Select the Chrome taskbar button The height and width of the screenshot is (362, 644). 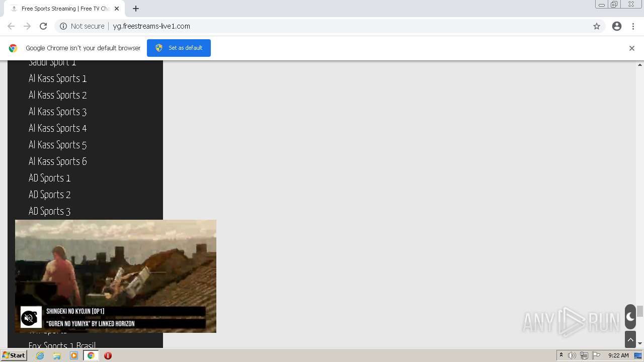pos(91,355)
